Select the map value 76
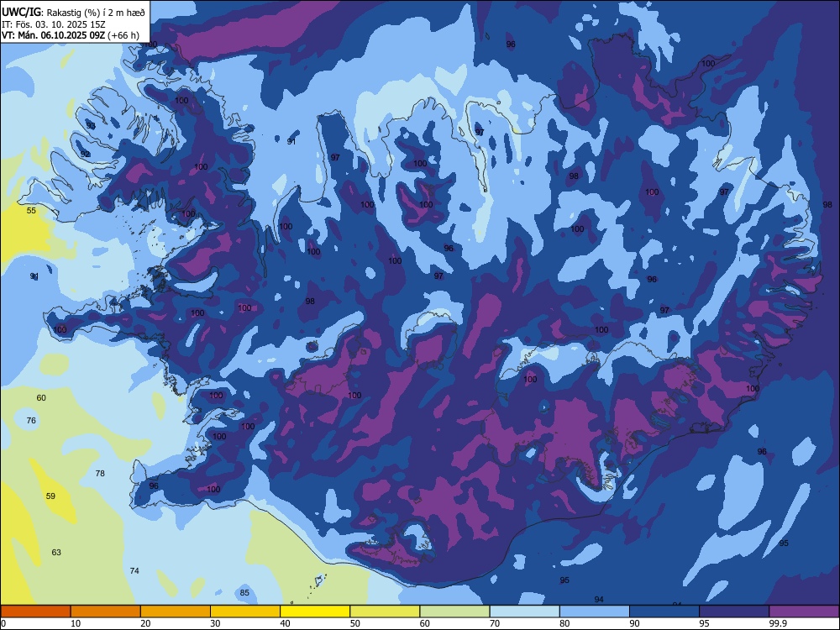This screenshot has height=630, width=840. pyautogui.click(x=31, y=421)
